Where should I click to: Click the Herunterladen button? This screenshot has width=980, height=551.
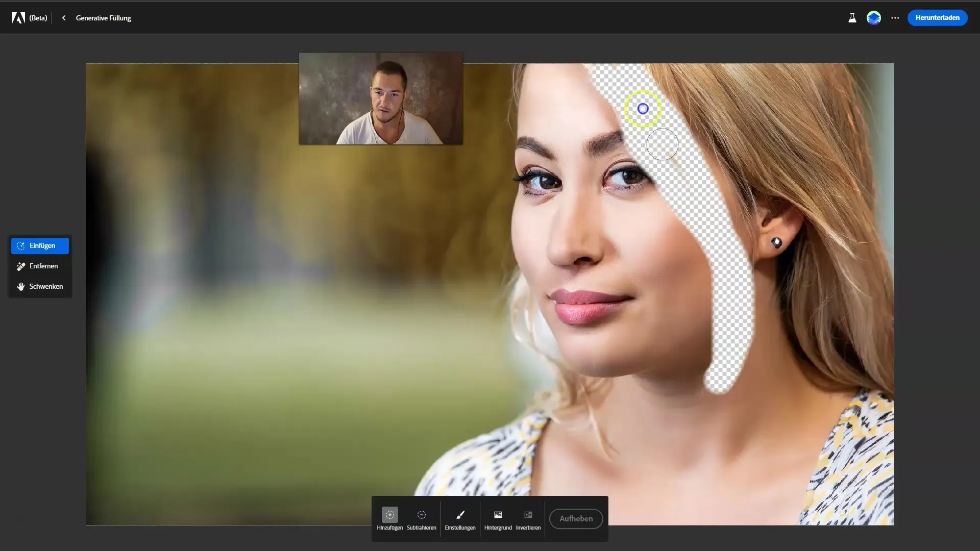tap(937, 18)
